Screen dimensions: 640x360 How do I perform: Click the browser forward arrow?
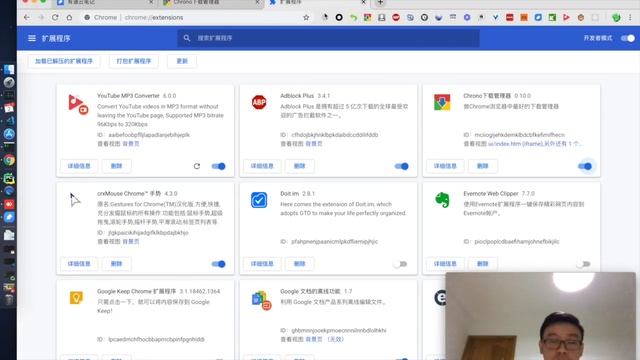tap(41, 18)
